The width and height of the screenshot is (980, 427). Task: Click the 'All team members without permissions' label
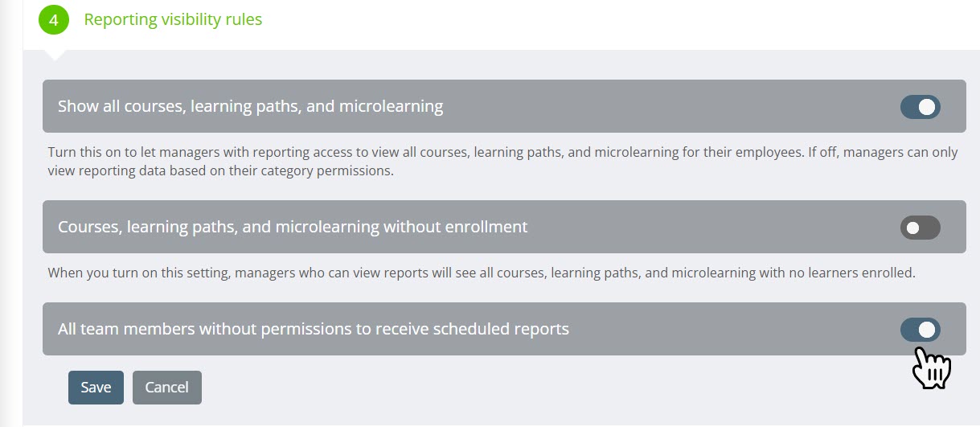[313, 329]
